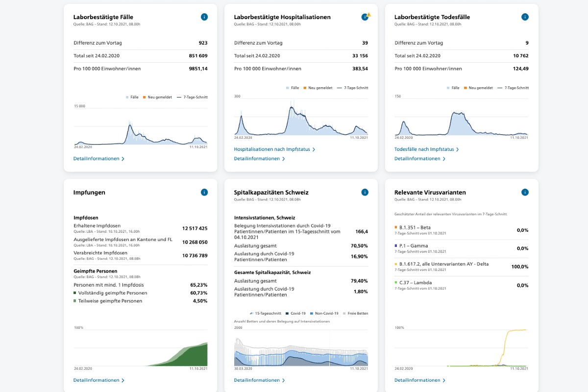The image size is (588, 392).
Task: Open Todesfälle nach Impfstatus link
Action: click(x=427, y=149)
